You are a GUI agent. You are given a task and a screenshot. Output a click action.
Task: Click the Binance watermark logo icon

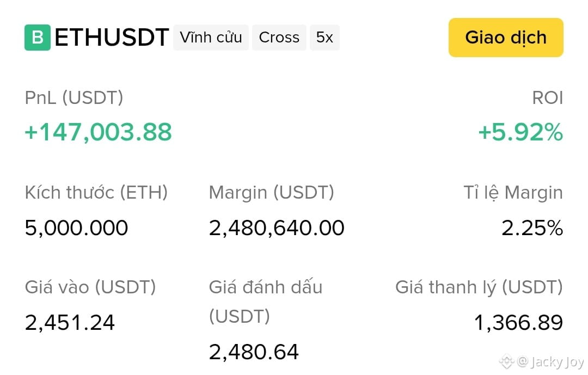point(506,361)
